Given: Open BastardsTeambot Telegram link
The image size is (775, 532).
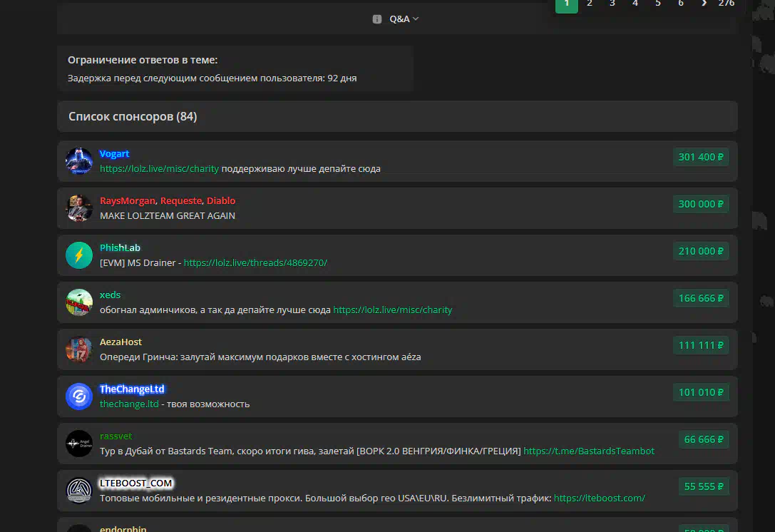Looking at the screenshot, I should [588, 451].
